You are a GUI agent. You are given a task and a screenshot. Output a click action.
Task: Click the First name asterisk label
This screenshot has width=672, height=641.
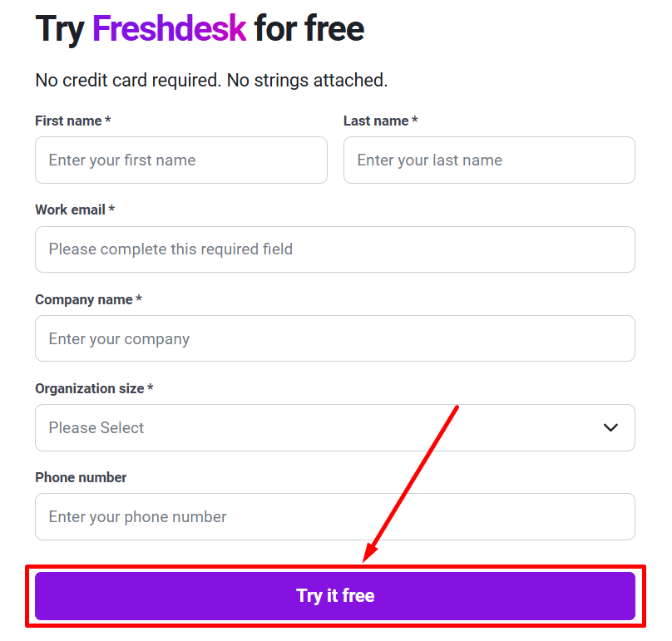tap(109, 121)
